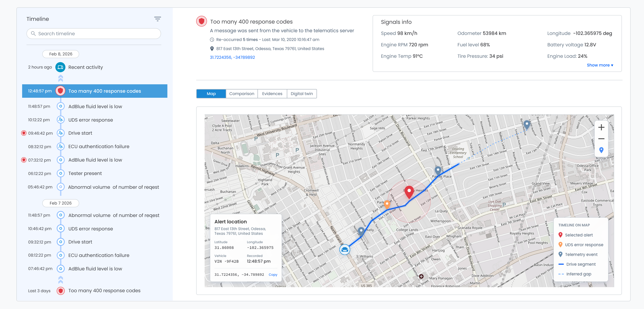Click red alert dot beside 09:46:42 pm
This screenshot has height=309, width=644.
pos(24,133)
